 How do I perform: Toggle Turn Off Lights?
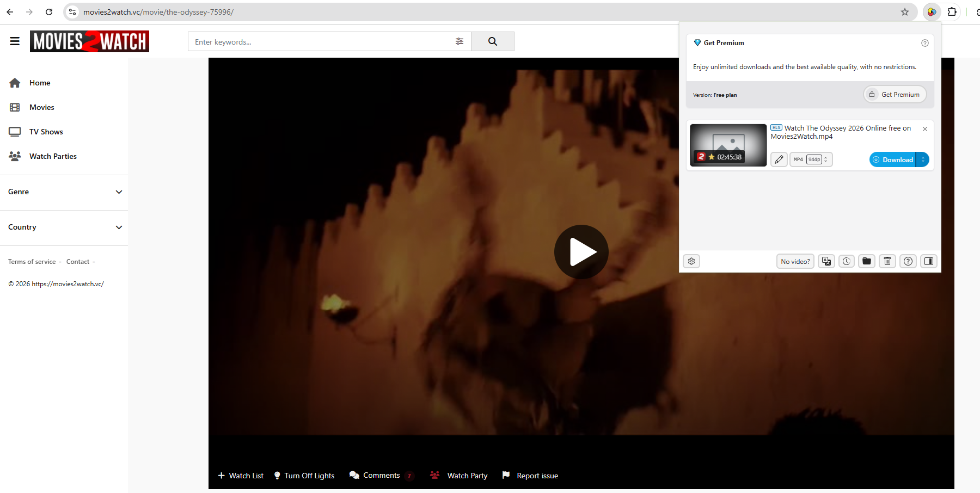[x=304, y=476]
